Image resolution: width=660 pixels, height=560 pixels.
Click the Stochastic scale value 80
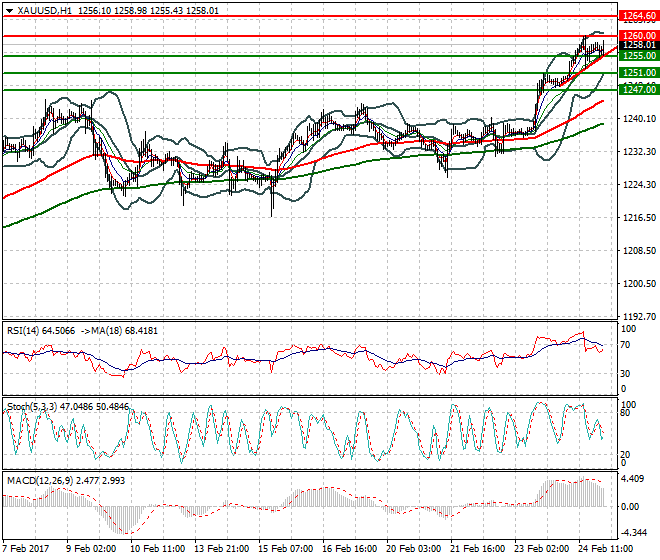click(x=625, y=413)
